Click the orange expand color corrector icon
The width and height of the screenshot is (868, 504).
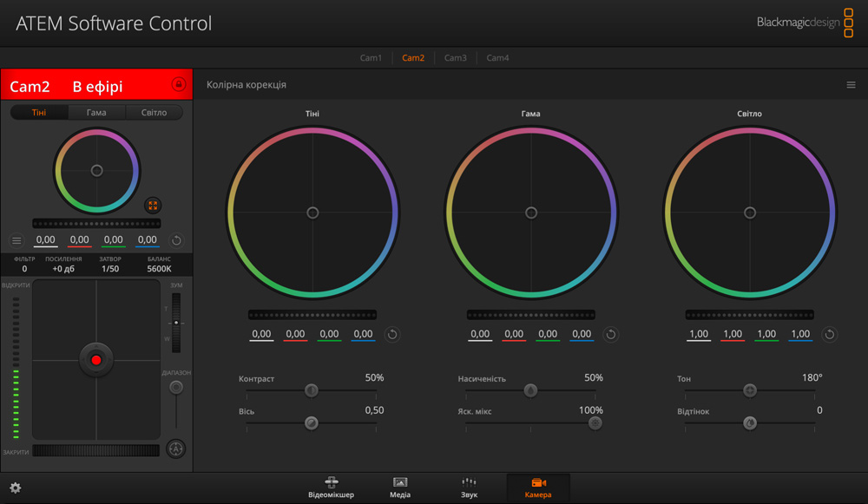coord(153,206)
